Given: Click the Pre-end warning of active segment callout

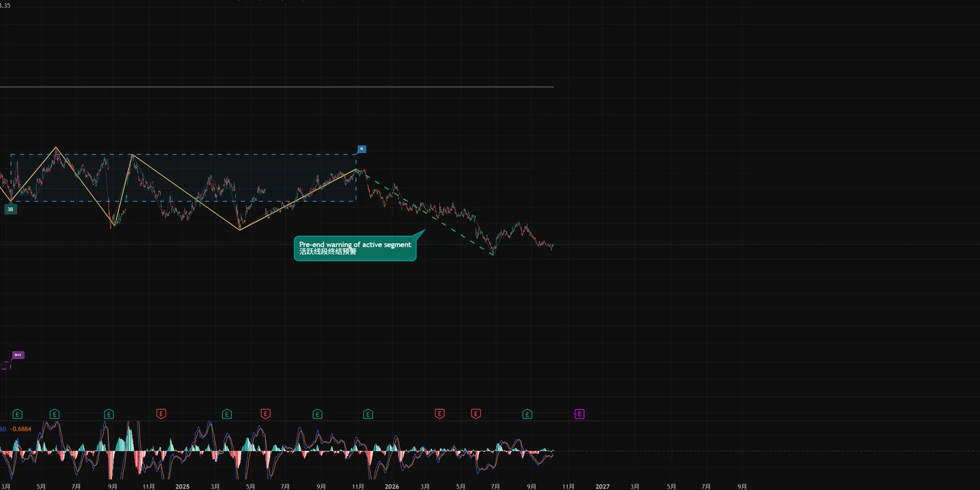Looking at the screenshot, I should pyautogui.click(x=355, y=248).
